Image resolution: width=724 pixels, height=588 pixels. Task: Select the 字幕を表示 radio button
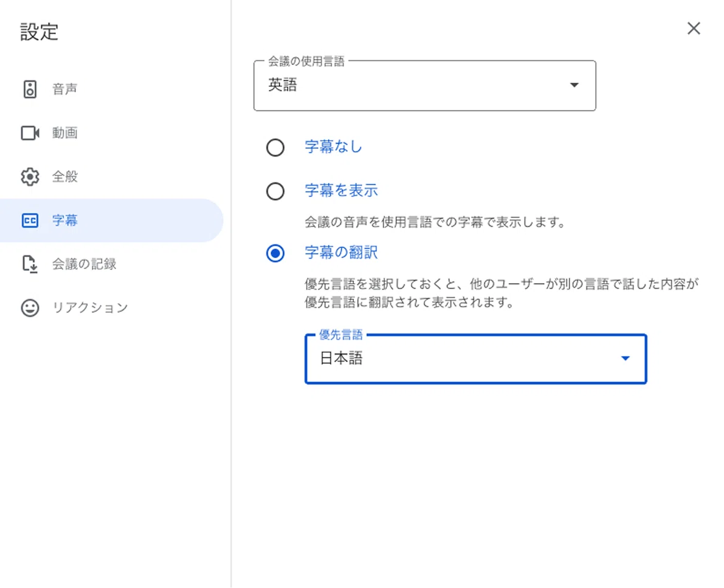pyautogui.click(x=275, y=191)
